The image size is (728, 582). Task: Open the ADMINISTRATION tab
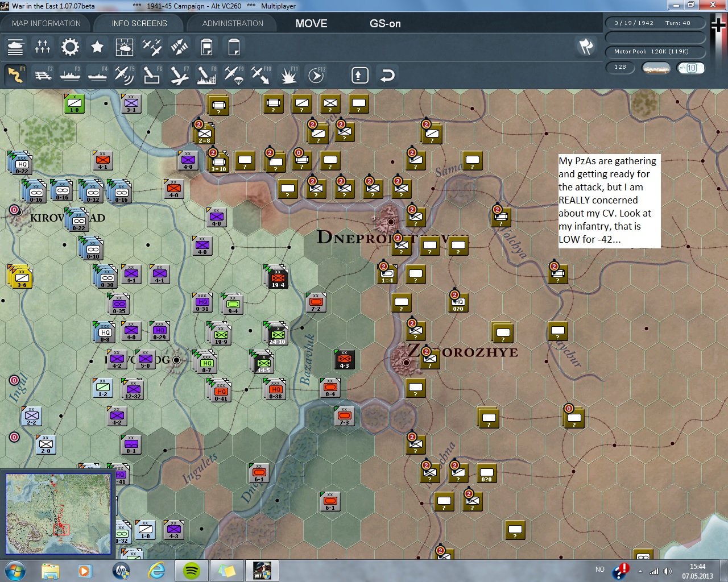click(x=233, y=23)
